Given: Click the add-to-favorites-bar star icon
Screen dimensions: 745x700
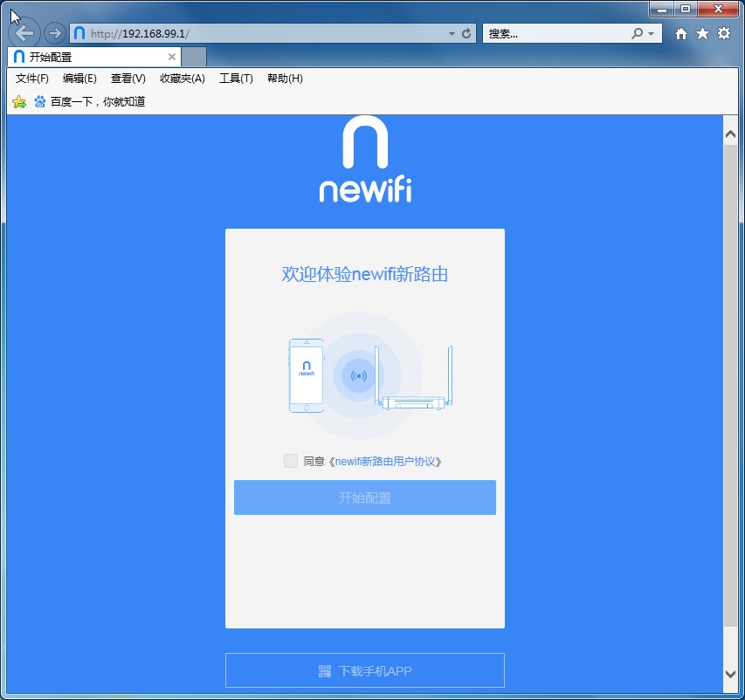Looking at the screenshot, I should (x=19, y=101).
